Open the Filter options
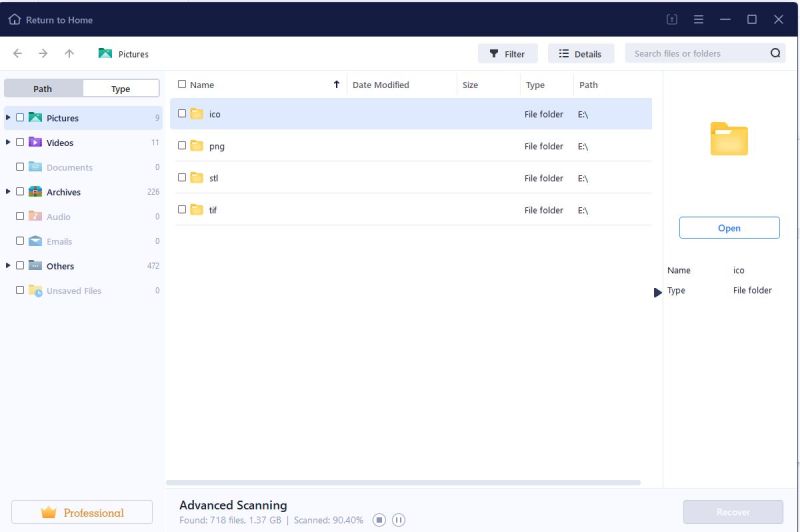800x532 pixels. click(507, 54)
